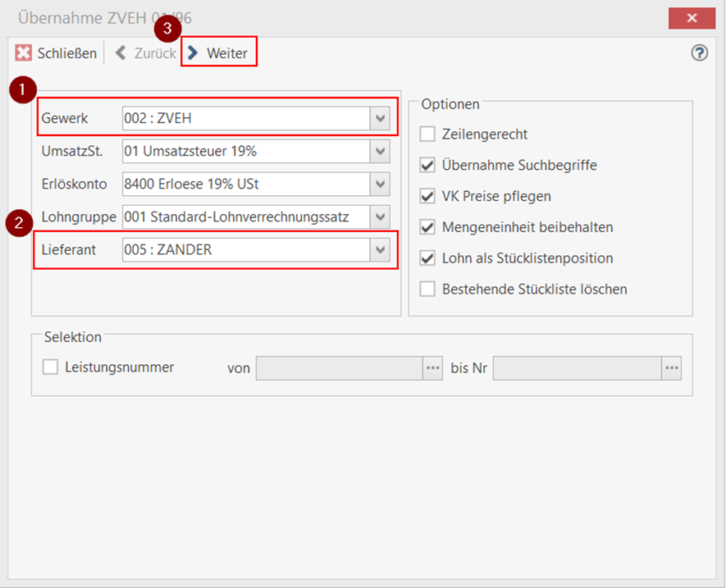Open lookup button for 'bis Nr' field

(672, 368)
